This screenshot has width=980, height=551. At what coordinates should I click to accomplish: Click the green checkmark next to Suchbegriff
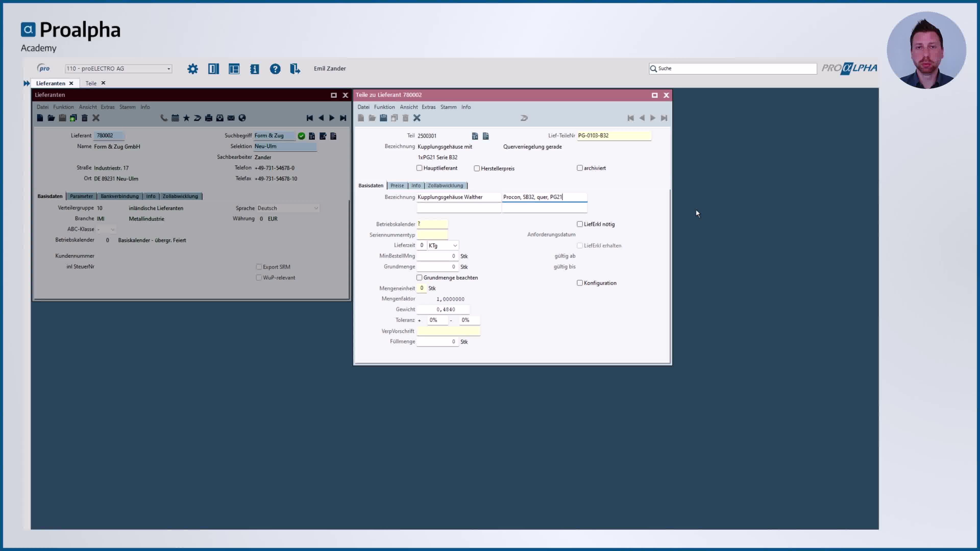301,136
